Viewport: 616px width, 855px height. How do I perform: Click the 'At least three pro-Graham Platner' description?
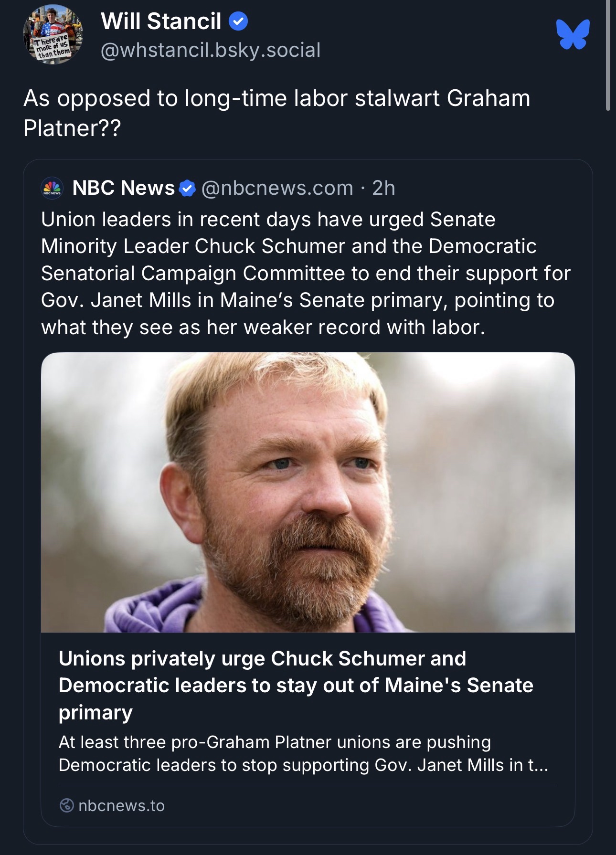pos(303,753)
